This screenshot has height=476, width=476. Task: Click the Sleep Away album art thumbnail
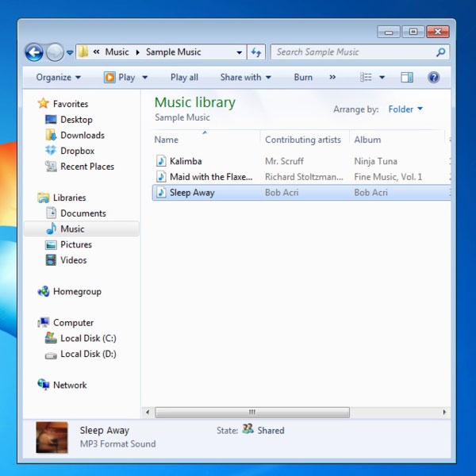tap(52, 437)
